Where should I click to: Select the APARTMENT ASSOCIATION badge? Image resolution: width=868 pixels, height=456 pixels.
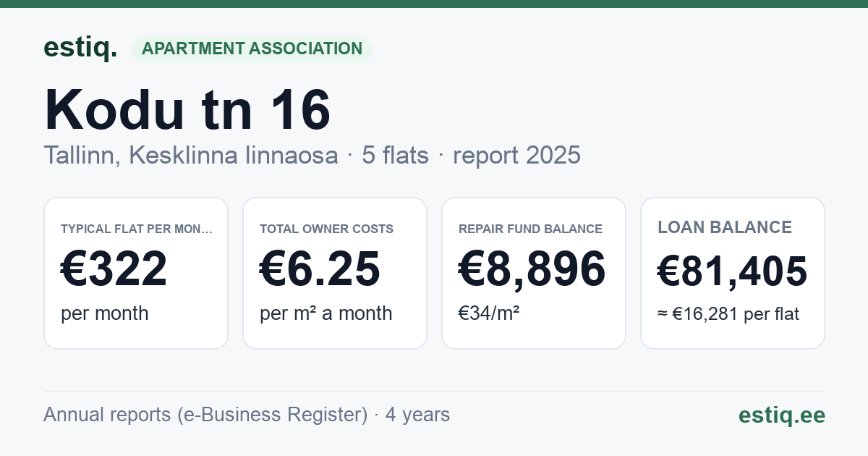tap(252, 49)
